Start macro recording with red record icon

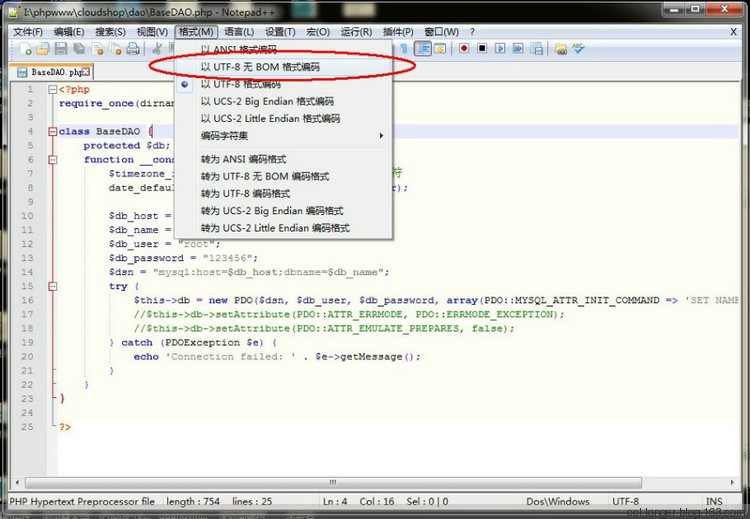(x=464, y=48)
